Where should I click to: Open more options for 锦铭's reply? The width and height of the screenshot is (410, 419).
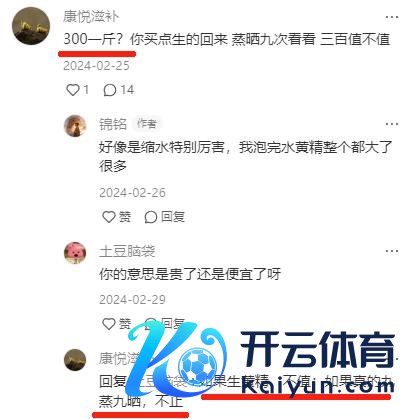pos(392,124)
